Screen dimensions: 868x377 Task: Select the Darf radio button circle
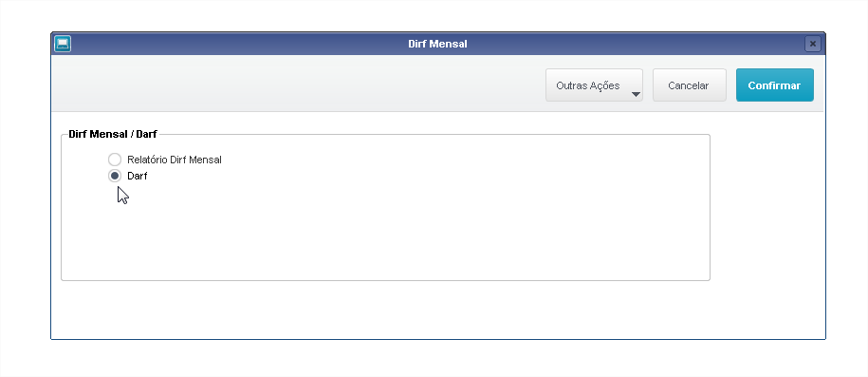coord(115,176)
